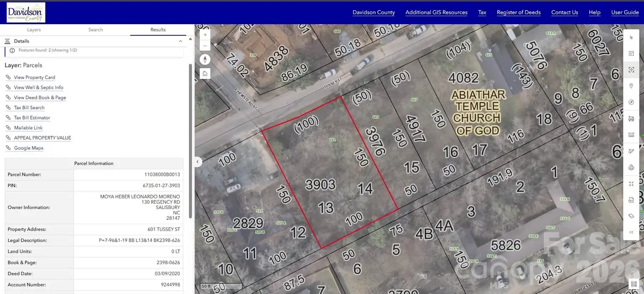This screenshot has height=294, width=644.
Task: Open the Help header link
Action: tap(595, 12)
